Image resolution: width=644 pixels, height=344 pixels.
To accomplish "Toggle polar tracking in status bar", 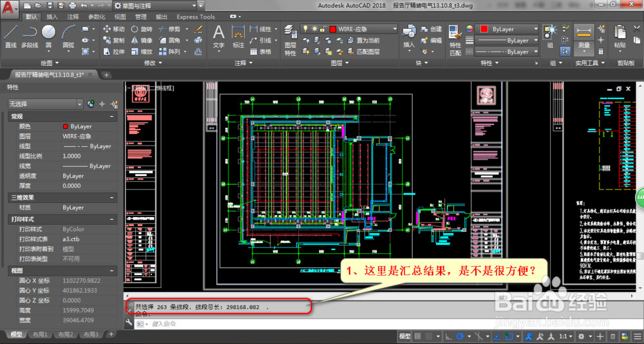I will [461, 336].
